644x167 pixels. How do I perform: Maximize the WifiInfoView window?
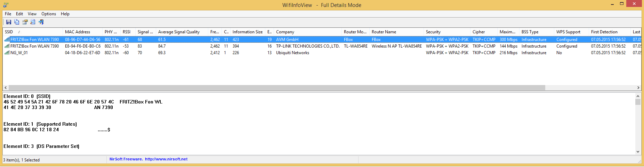[x=622, y=3]
